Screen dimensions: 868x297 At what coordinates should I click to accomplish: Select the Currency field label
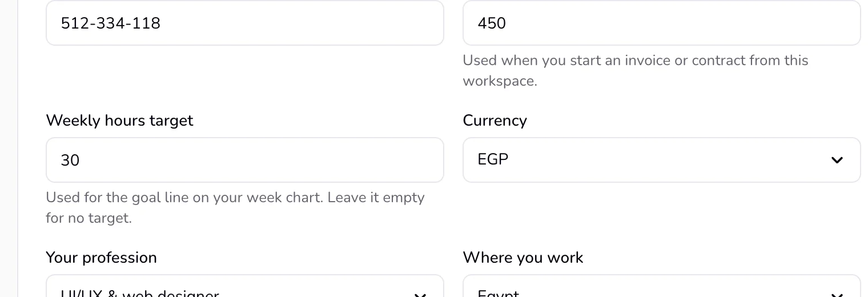[x=495, y=121]
